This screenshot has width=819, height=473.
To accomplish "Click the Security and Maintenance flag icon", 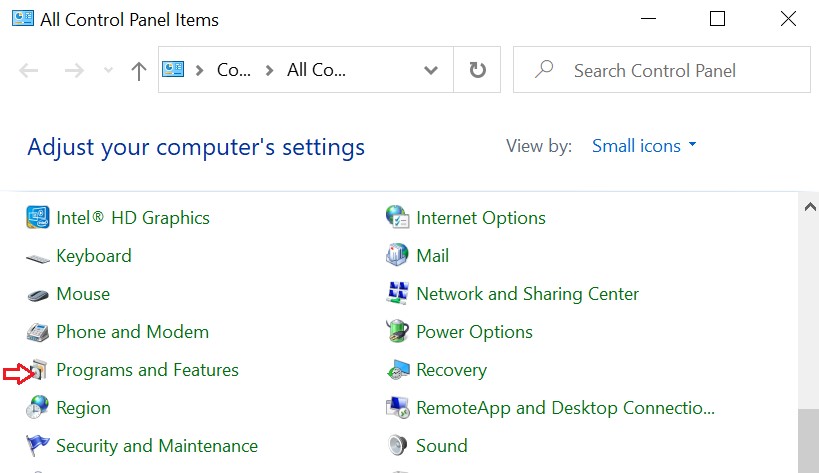I will (x=38, y=445).
